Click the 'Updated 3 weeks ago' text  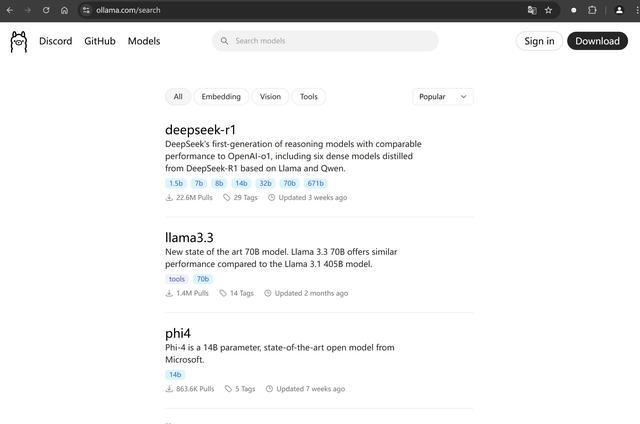click(x=313, y=198)
